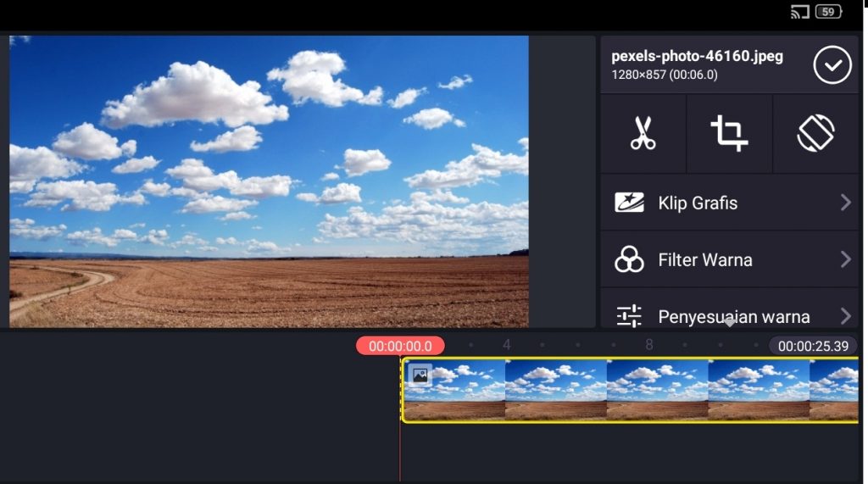Tap the Filter Warna circles icon

pyautogui.click(x=630, y=259)
